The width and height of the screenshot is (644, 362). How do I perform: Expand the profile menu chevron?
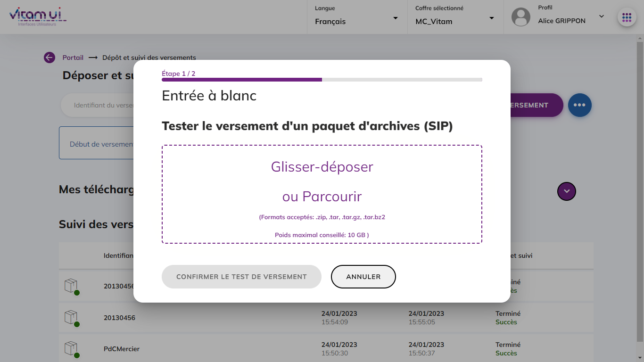pos(601,16)
